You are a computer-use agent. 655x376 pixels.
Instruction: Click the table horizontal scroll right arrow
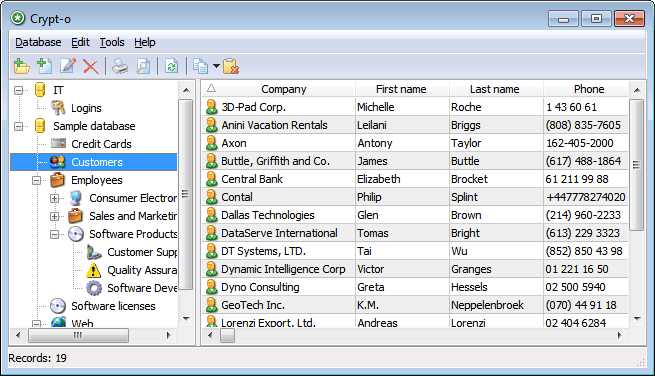coord(619,335)
